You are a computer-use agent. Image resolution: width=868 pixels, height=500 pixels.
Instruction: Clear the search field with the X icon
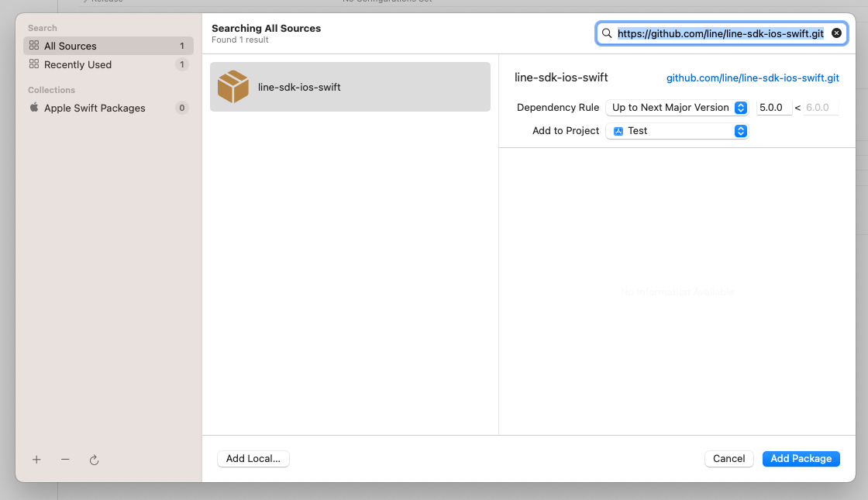pyautogui.click(x=836, y=33)
